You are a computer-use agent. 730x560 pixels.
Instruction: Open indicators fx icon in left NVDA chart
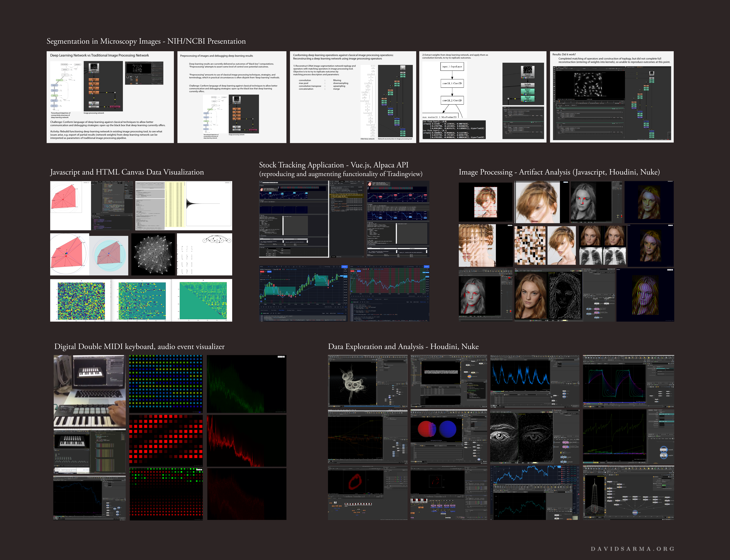(x=289, y=267)
